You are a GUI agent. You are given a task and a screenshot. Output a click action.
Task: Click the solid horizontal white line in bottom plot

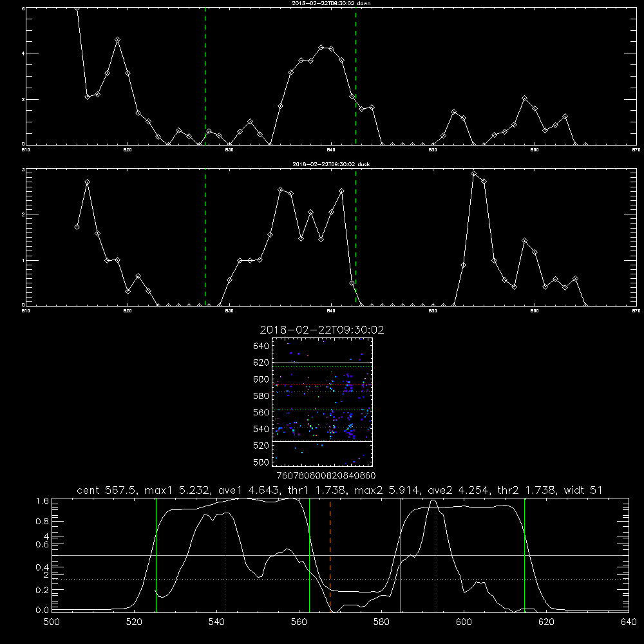340,555
